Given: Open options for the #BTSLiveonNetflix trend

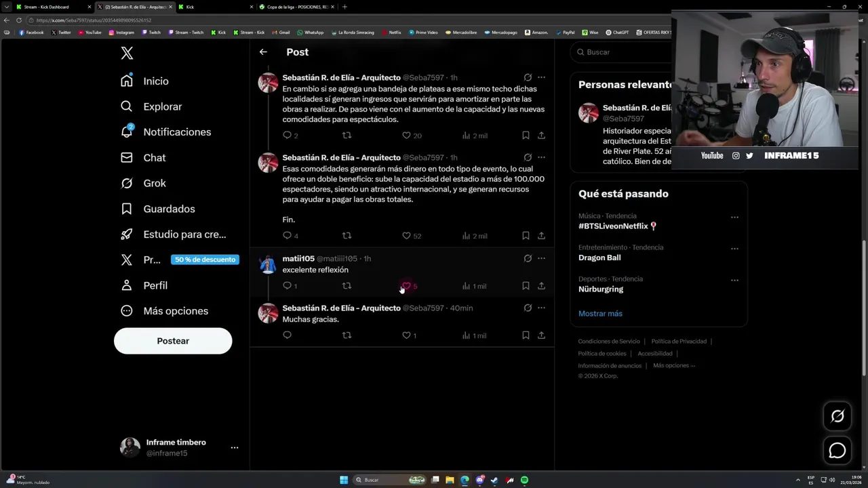Looking at the screenshot, I should coord(734,218).
